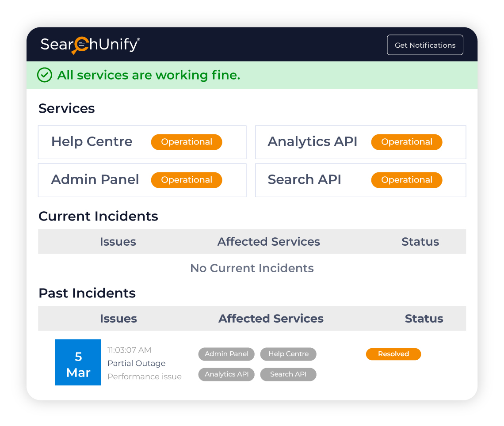Open the Partial Outage incident entry
Screen dimensions: 504x426
click(x=137, y=363)
